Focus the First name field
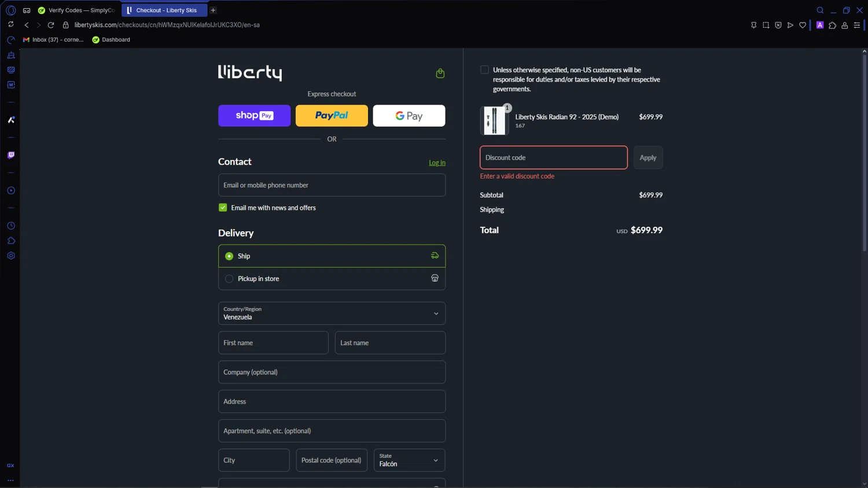 (273, 343)
